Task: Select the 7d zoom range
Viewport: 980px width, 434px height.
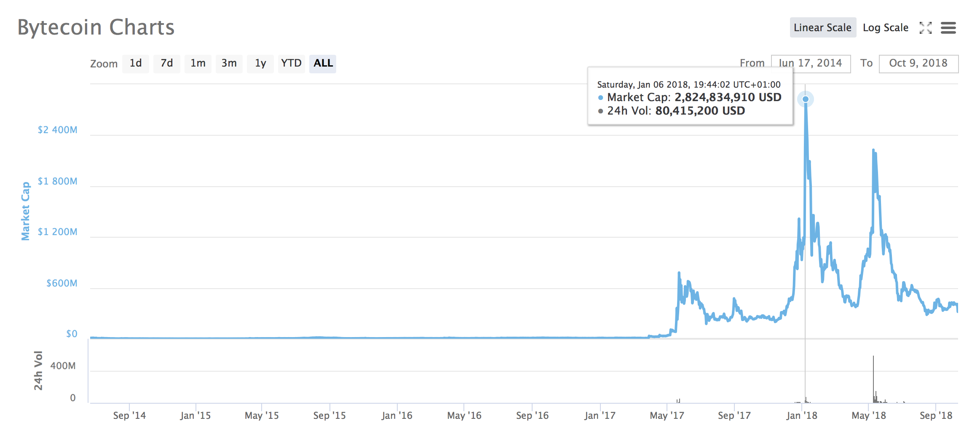Action: pyautogui.click(x=167, y=64)
